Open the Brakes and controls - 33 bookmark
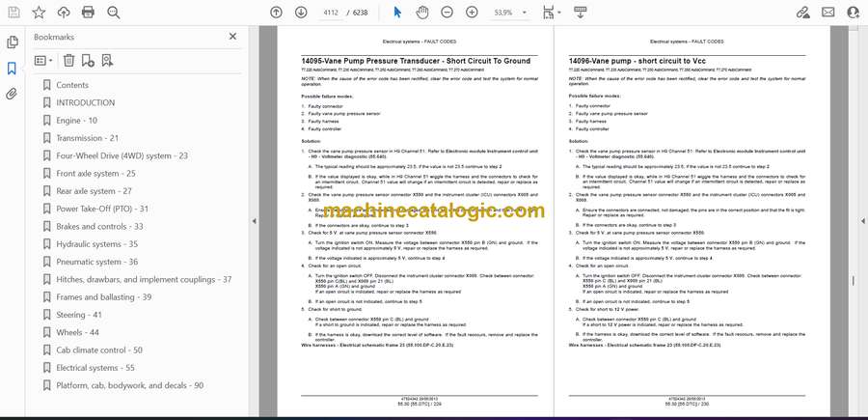Screen dimensions: 868x420 click(99, 227)
